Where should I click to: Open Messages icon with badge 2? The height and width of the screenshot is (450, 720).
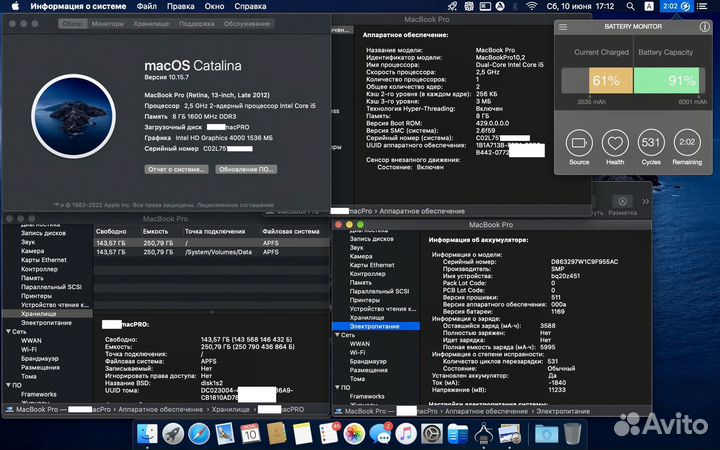click(380, 434)
